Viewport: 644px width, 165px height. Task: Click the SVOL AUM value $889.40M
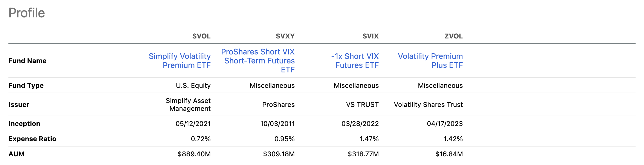(194, 154)
